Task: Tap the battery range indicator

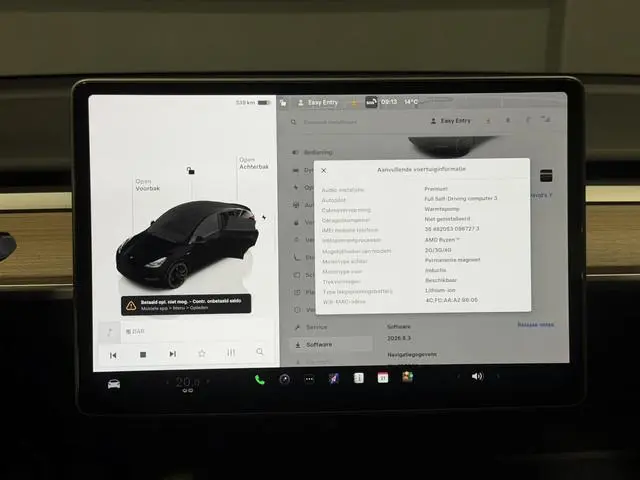Action: pyautogui.click(x=253, y=102)
